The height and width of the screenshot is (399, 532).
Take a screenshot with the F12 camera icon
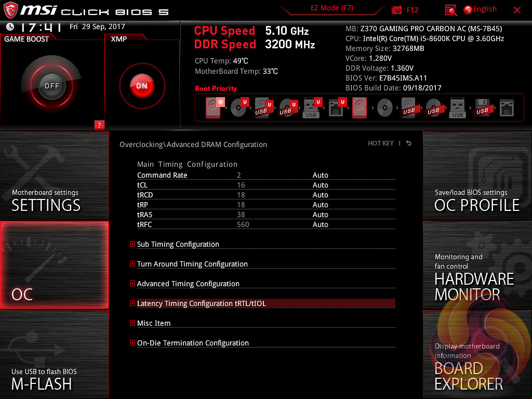(396, 10)
